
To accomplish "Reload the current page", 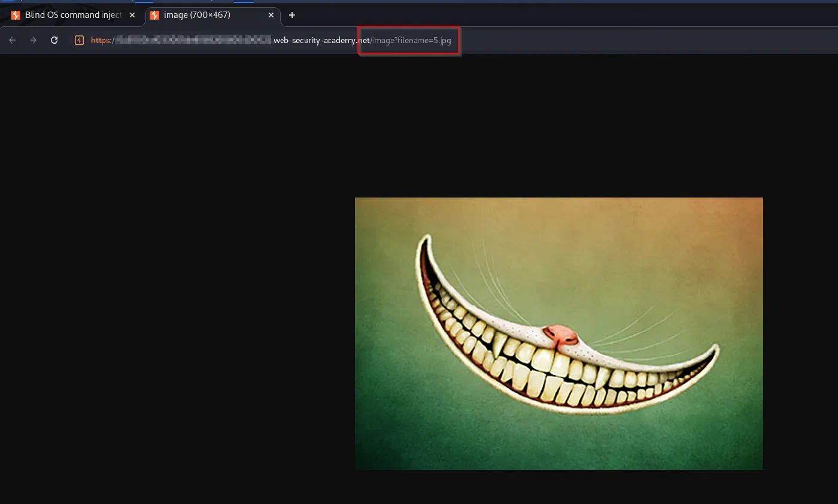I will pos(54,40).
